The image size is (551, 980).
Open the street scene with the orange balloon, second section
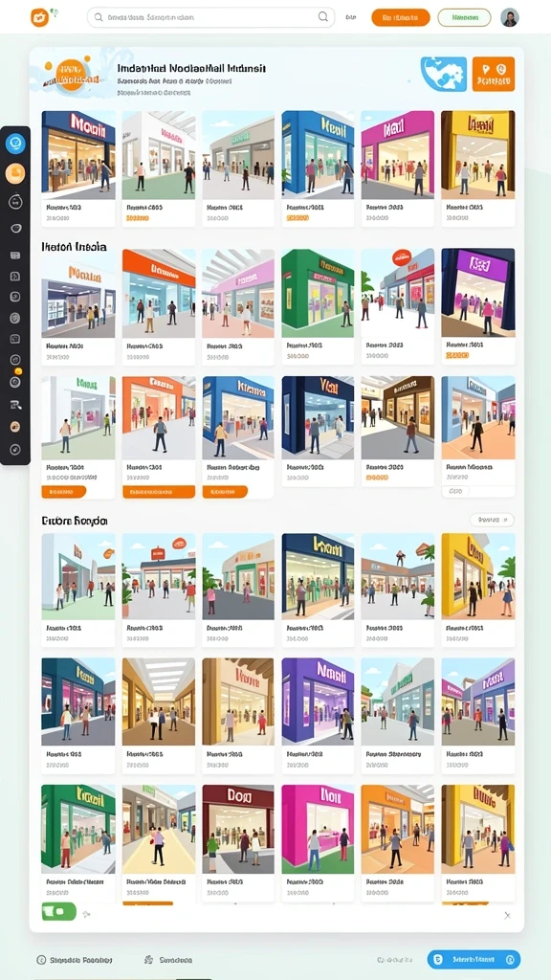397,293
